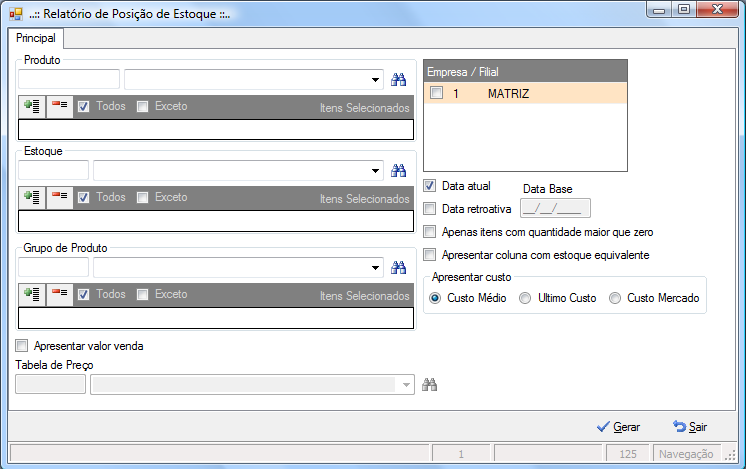This screenshot has width=746, height=469.
Task: Toggle Exceto checkbox in Estoque section
Action: (x=142, y=197)
